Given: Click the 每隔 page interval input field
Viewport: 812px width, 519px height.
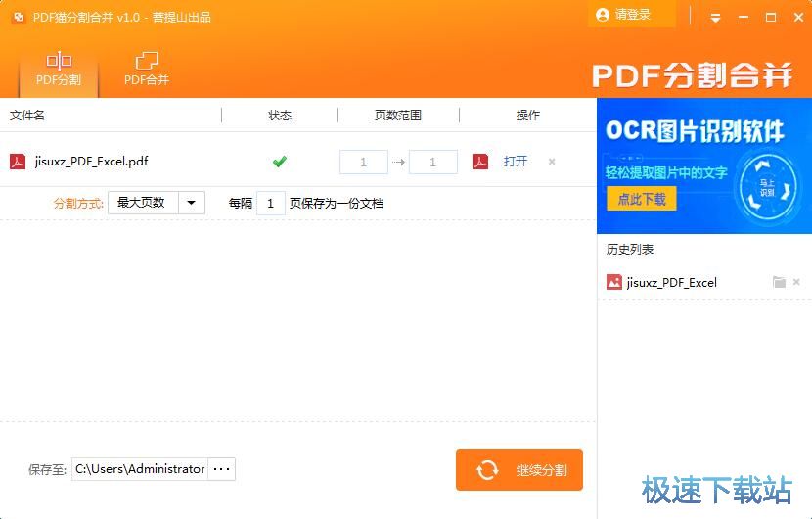Looking at the screenshot, I should click(x=270, y=204).
